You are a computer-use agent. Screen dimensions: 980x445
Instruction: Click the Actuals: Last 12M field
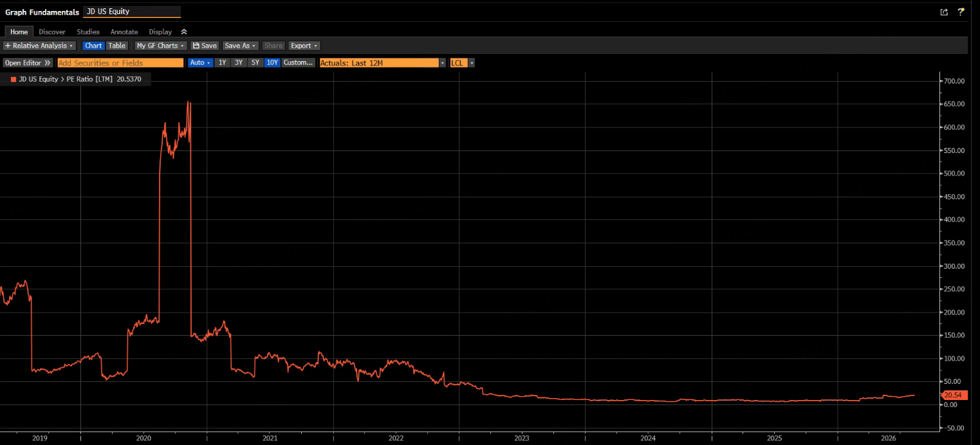(379, 62)
